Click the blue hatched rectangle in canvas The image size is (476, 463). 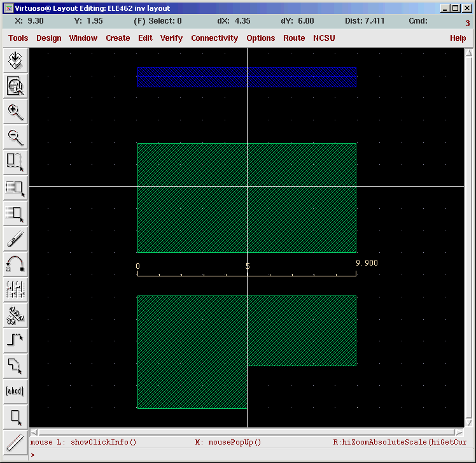247,77
